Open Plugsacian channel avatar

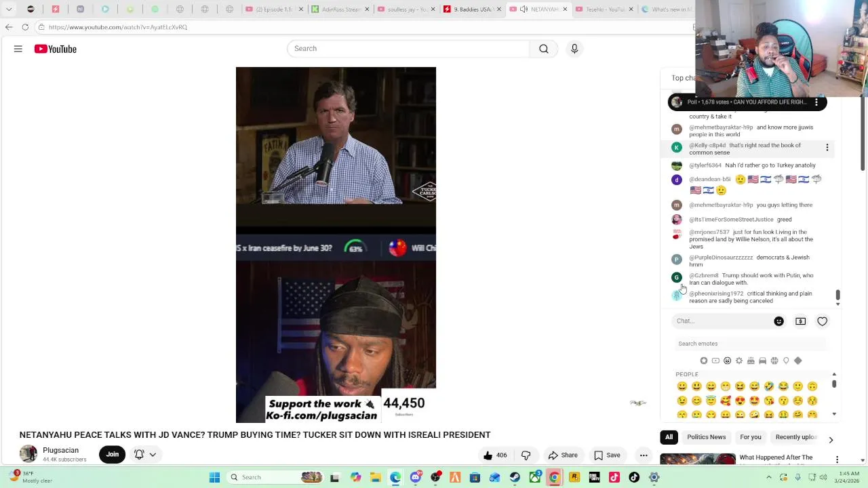coord(28,454)
